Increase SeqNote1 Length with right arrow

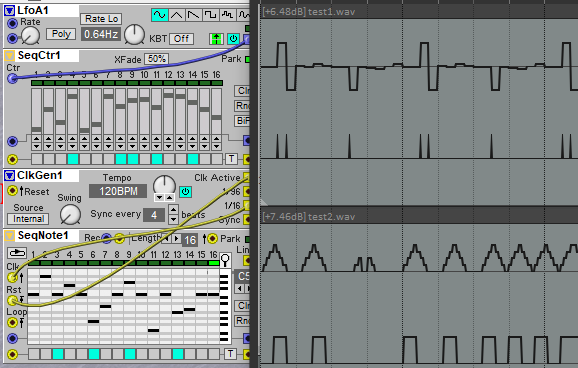tap(177, 239)
